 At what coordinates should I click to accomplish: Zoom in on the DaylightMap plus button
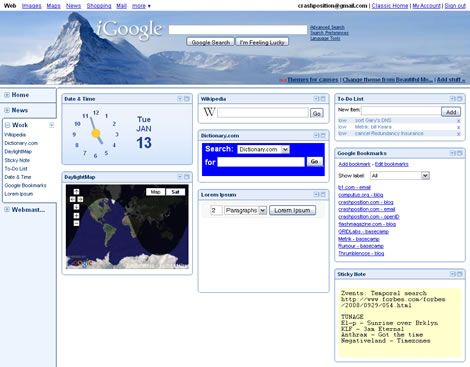(76, 216)
